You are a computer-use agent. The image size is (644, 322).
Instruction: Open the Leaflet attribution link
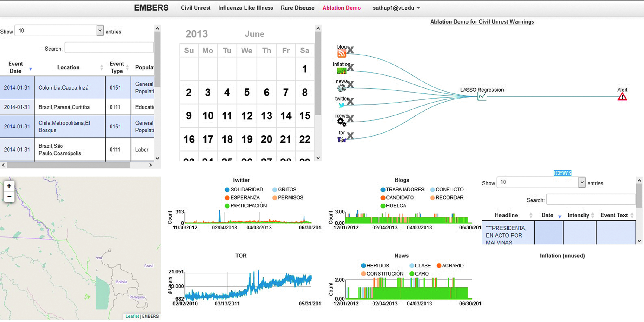tap(132, 316)
